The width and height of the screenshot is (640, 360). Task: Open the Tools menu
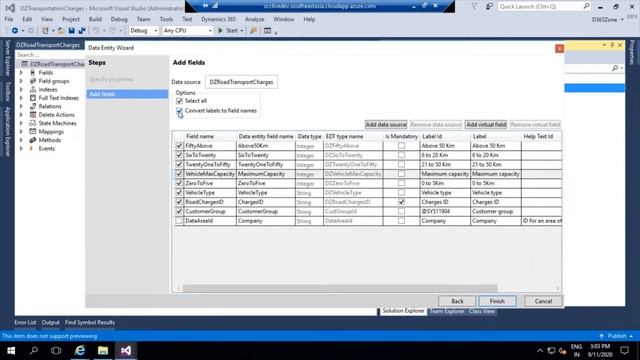[x=166, y=19]
